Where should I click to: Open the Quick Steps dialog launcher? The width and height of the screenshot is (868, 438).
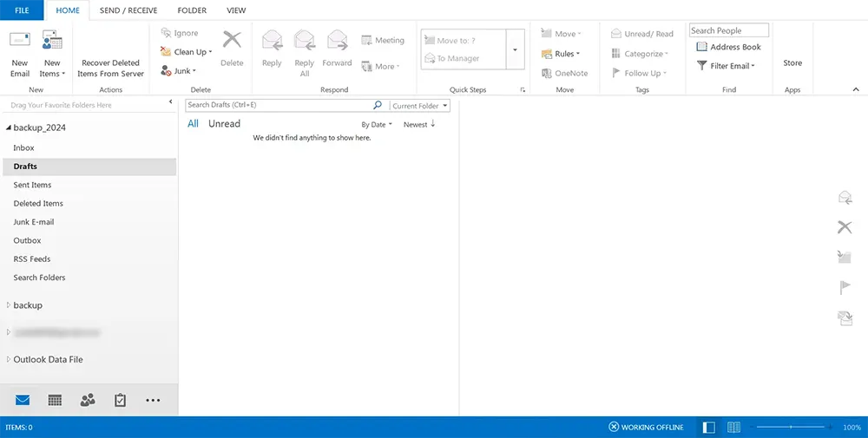pyautogui.click(x=523, y=89)
